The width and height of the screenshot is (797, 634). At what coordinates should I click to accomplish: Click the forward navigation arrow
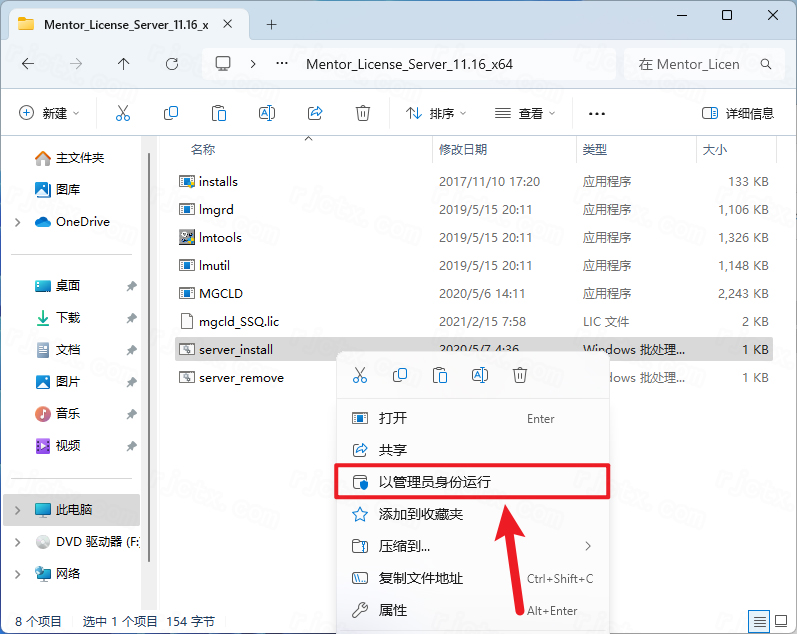click(76, 64)
